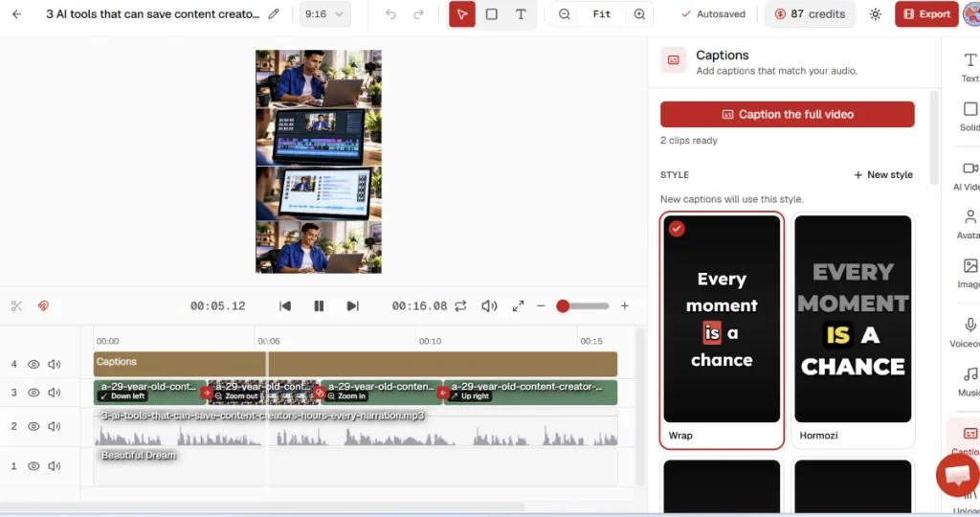Click the 00:10 timeline ruler mark
980x517 pixels.
pos(430,342)
